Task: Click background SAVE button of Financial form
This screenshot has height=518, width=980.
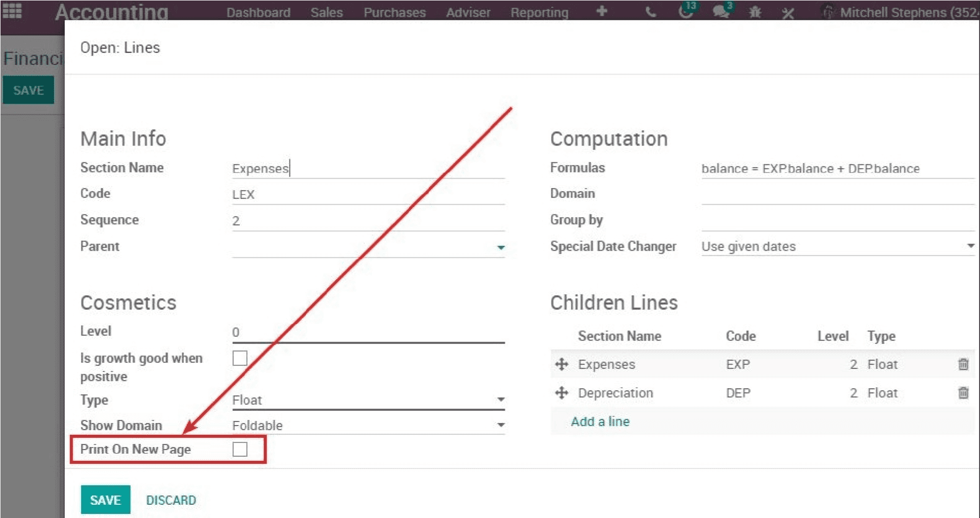Action: point(29,90)
